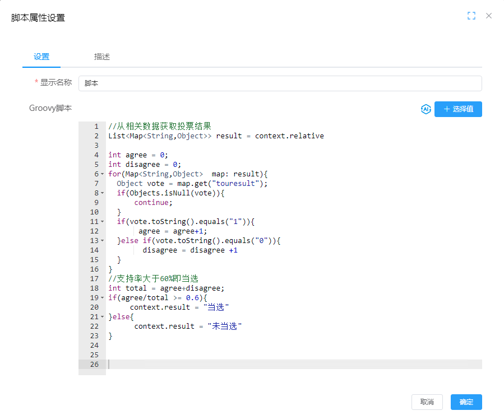The width and height of the screenshot is (504, 420).
Task: Select the 设置 tab
Action: click(x=41, y=57)
